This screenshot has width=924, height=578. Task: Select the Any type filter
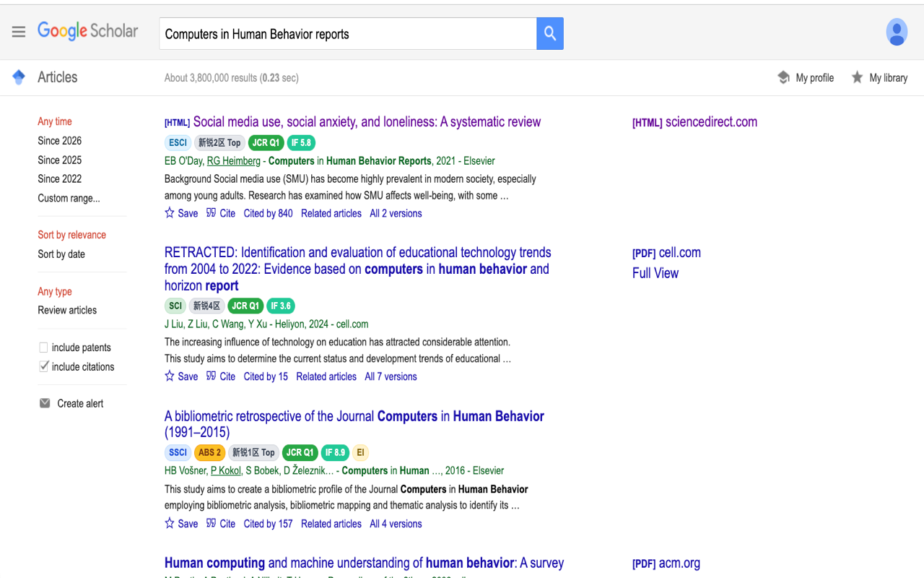pyautogui.click(x=55, y=291)
